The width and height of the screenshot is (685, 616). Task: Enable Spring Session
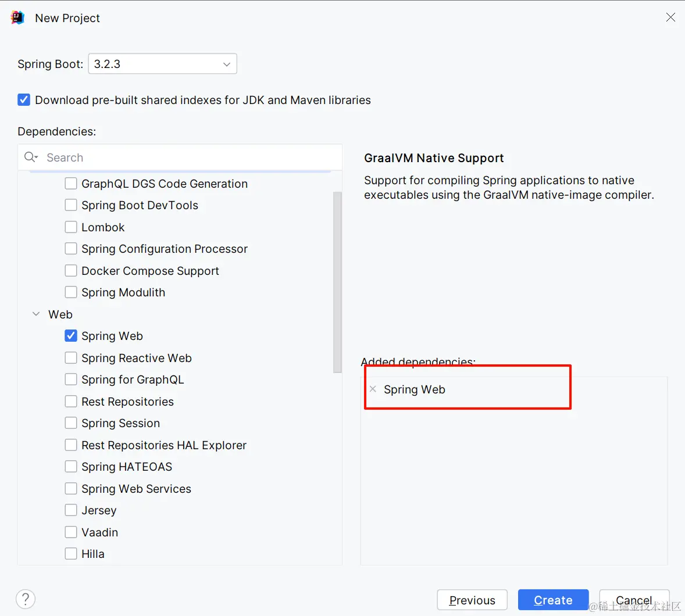(71, 423)
